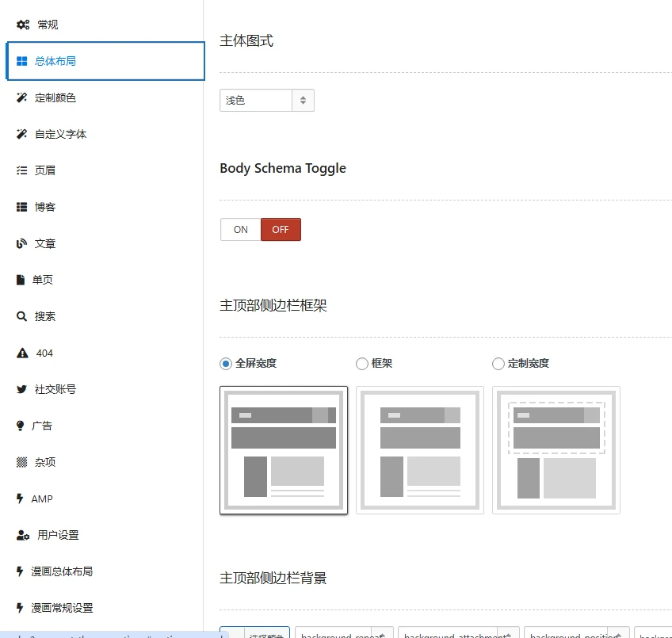The image size is (672, 638).
Task: Open the background-attachment dropdown
Action: (x=458, y=634)
